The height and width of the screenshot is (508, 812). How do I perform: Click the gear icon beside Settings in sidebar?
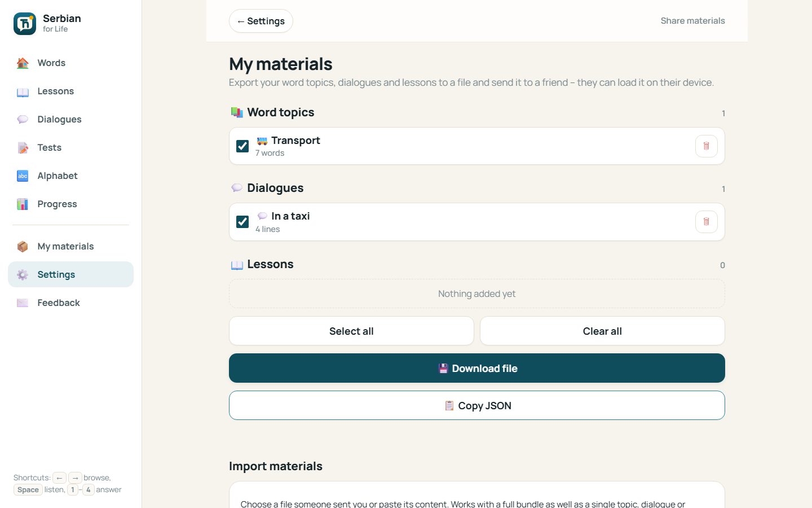click(23, 275)
